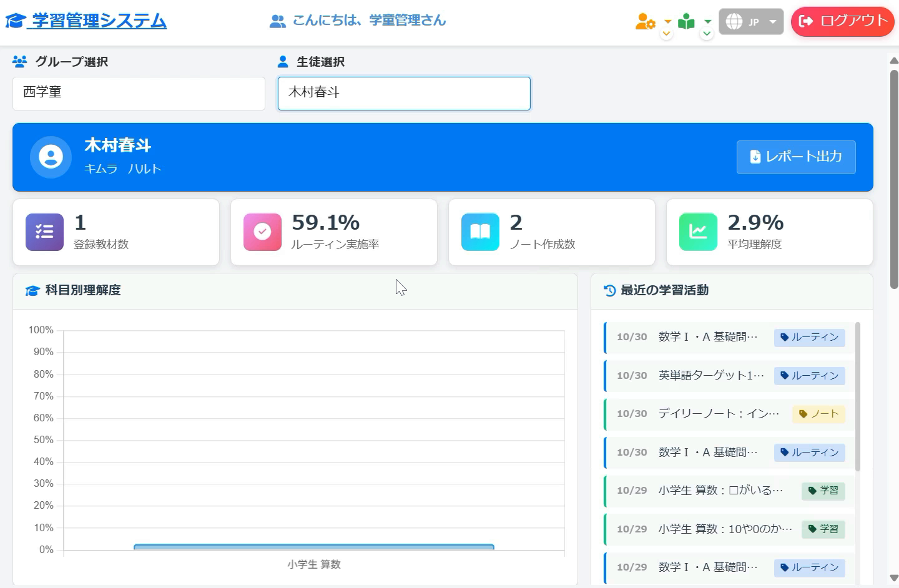Screen dimensions: 899x588
Task: Click the 59.1% routine rate value
Action: click(325, 222)
